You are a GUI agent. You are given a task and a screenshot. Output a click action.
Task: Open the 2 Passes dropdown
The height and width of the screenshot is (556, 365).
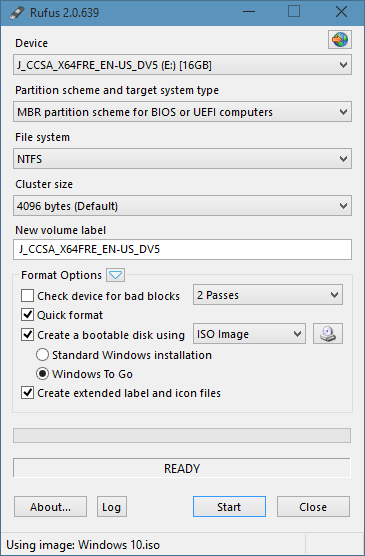pos(268,295)
